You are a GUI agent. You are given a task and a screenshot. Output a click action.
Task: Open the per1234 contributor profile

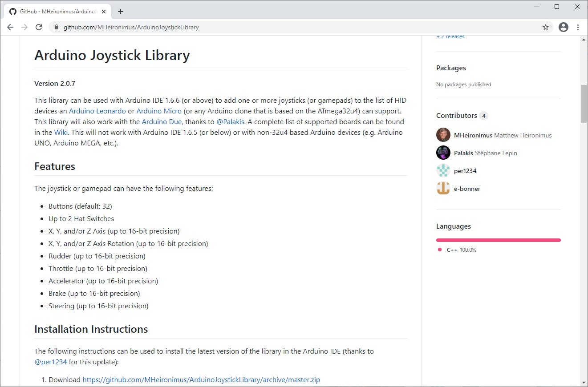[x=465, y=171]
